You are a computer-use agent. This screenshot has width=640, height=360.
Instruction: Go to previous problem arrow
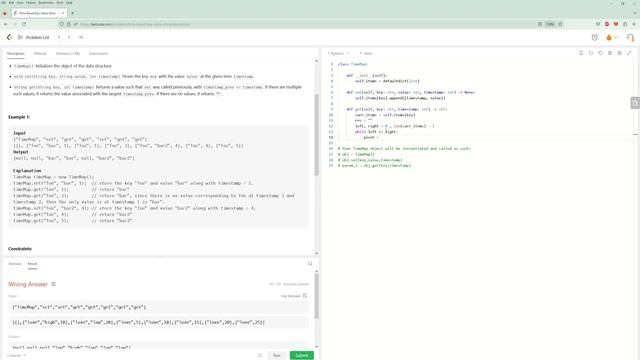coord(59,37)
